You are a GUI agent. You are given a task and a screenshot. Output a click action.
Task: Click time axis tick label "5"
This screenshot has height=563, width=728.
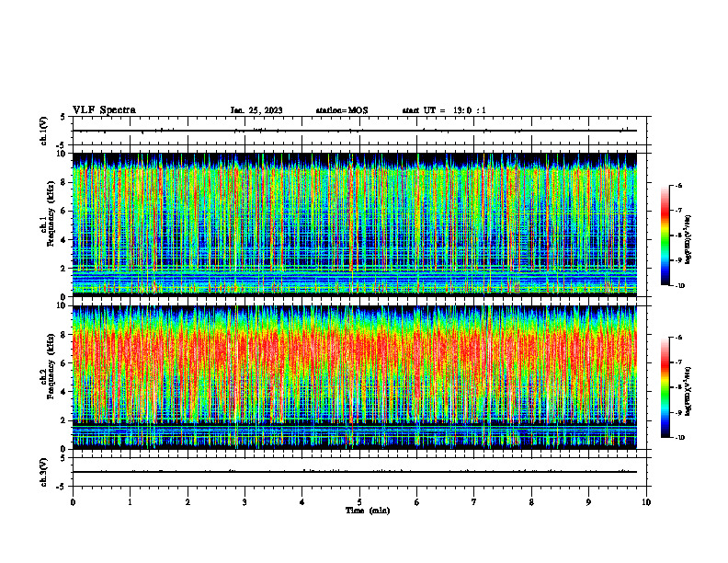click(359, 502)
